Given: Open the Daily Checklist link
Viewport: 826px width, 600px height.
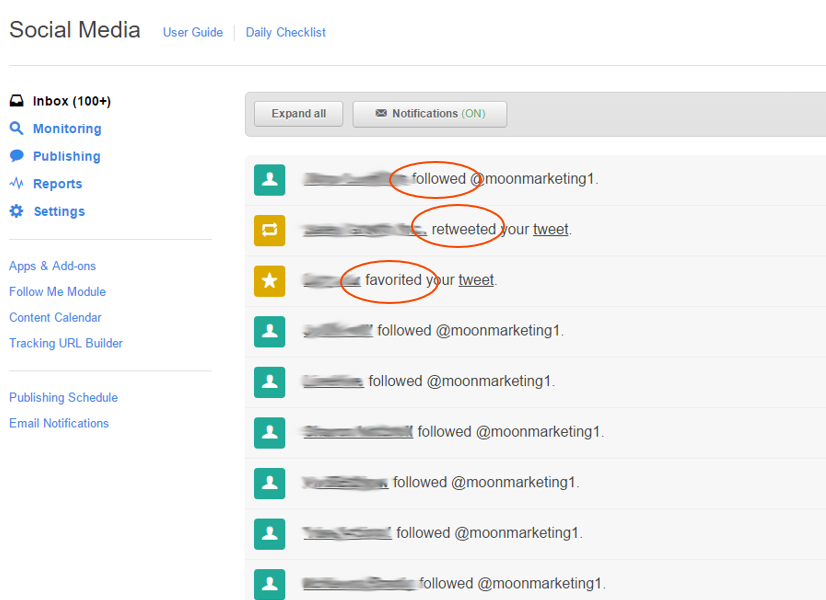Looking at the screenshot, I should (286, 32).
